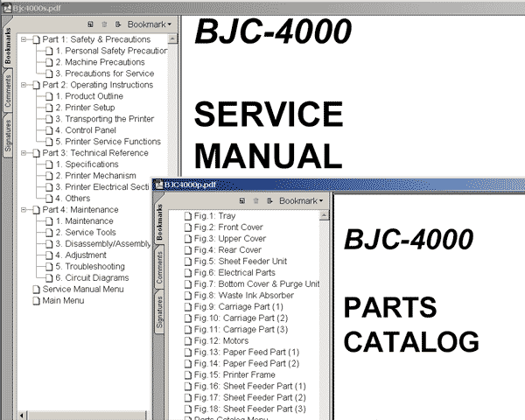Switch to Comments tab in Bjc4000s window
Image resolution: width=525 pixels, height=420 pixels.
pyautogui.click(x=8, y=91)
